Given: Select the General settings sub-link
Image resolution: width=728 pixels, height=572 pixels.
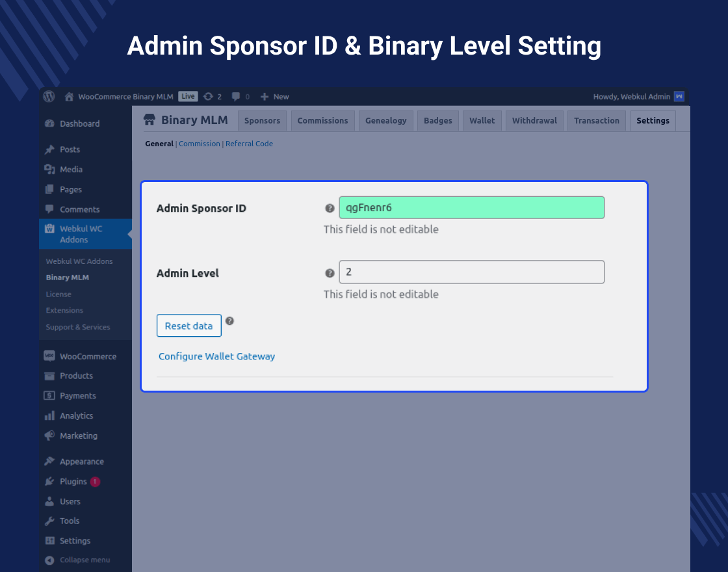Looking at the screenshot, I should [x=159, y=144].
